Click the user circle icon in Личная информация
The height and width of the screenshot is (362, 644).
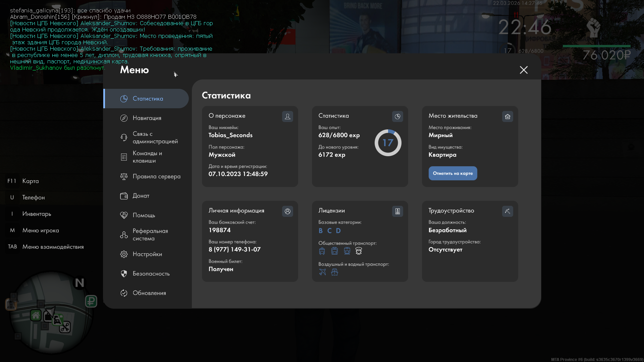287,211
